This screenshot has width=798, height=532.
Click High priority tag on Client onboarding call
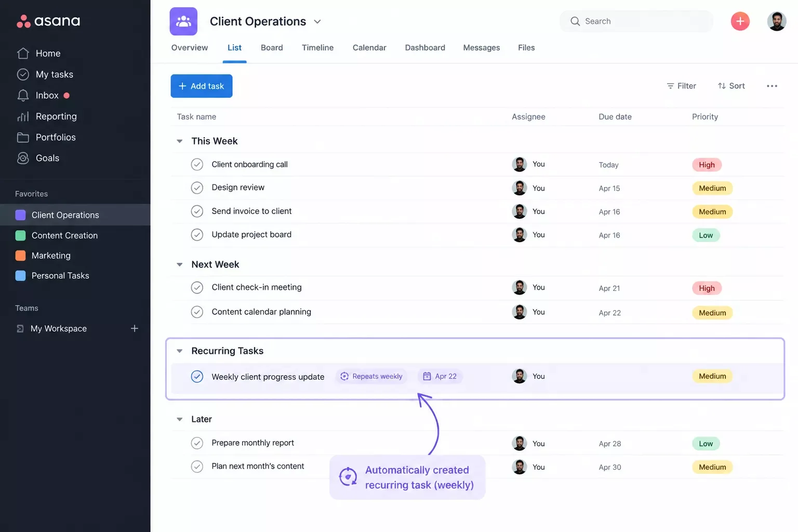click(707, 165)
